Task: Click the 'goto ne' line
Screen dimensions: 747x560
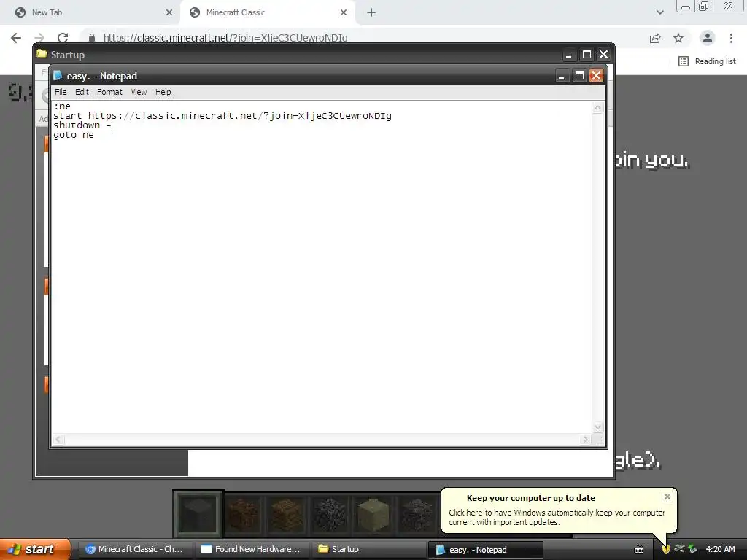Action: (x=74, y=135)
